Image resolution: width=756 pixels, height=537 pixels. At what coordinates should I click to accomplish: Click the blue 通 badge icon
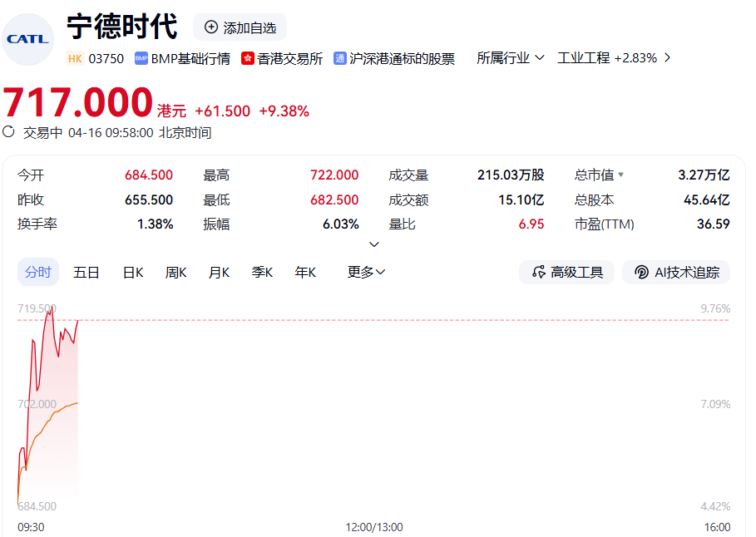coord(340,58)
